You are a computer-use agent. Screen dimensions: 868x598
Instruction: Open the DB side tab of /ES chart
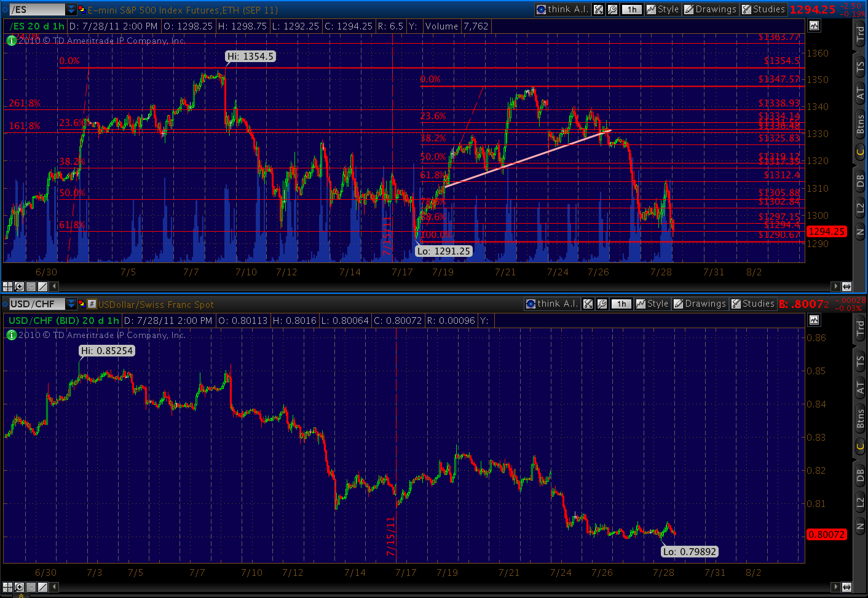click(861, 181)
